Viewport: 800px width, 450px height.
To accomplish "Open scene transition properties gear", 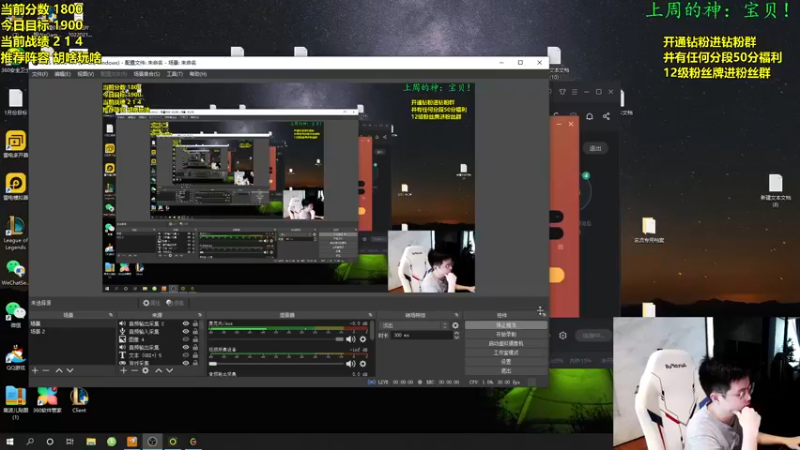I will [x=455, y=326].
